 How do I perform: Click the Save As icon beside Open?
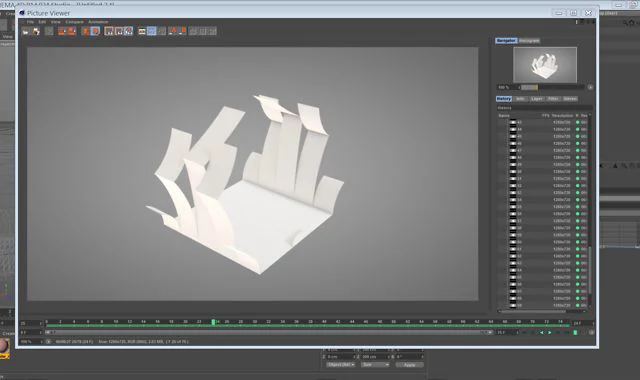click(x=36, y=31)
